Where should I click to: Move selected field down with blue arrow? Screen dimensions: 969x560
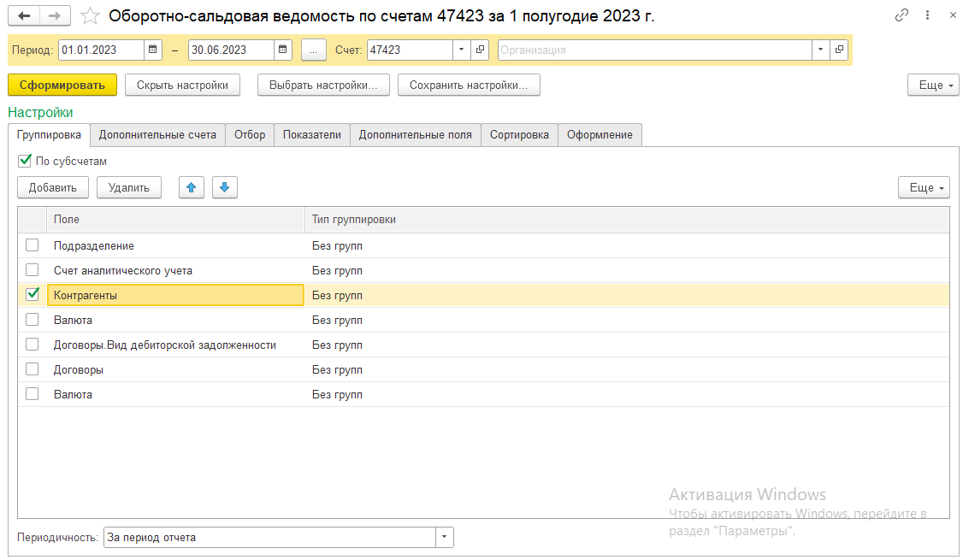coord(224,188)
